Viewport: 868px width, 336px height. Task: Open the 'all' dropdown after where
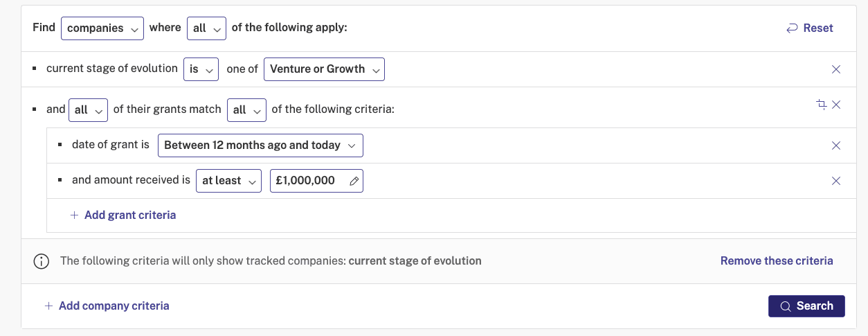pyautogui.click(x=206, y=28)
